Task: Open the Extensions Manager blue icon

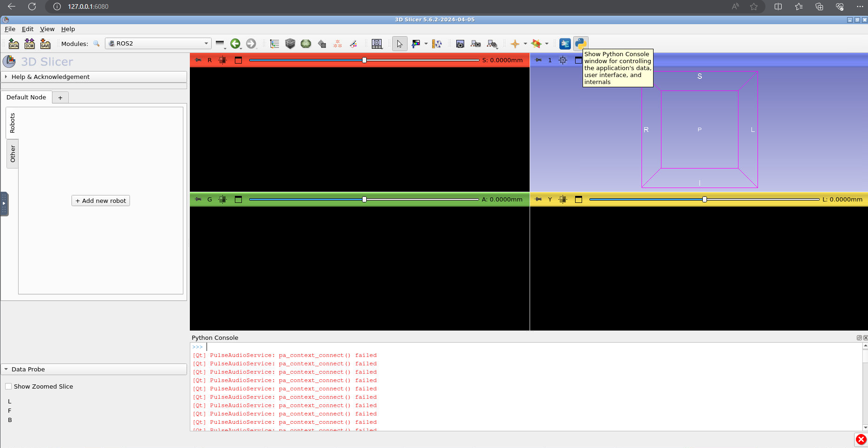Action: pyautogui.click(x=565, y=44)
